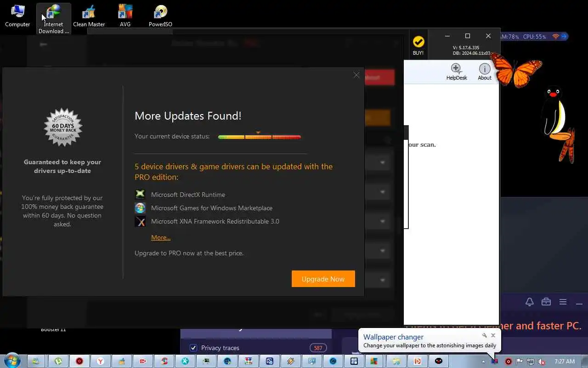
Task: Expand second dimmed dropdown arrow in Driver Booster list
Action: point(383,192)
